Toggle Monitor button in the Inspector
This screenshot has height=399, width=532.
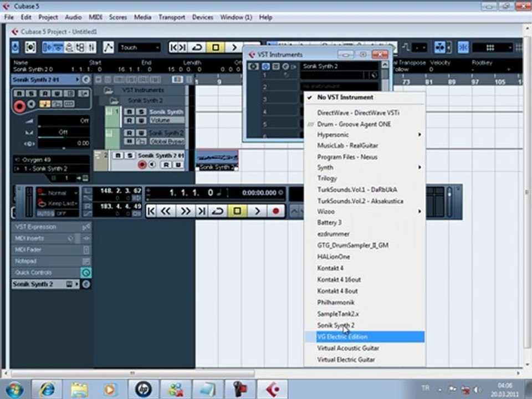[31, 104]
